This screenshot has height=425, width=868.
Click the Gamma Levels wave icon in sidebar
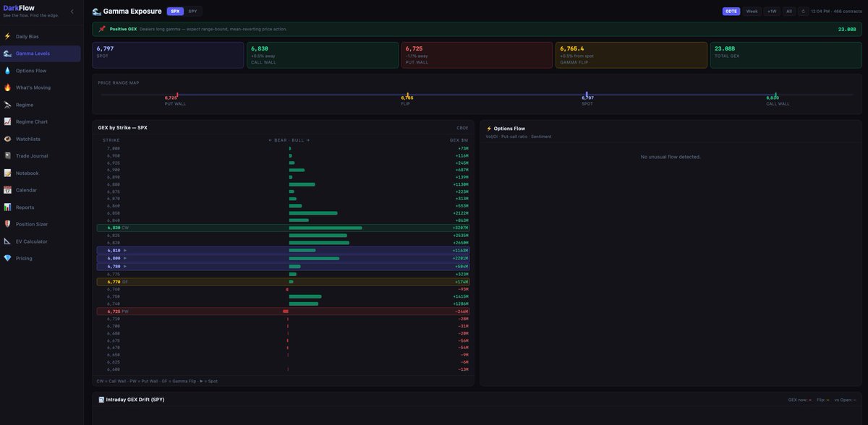click(x=7, y=53)
